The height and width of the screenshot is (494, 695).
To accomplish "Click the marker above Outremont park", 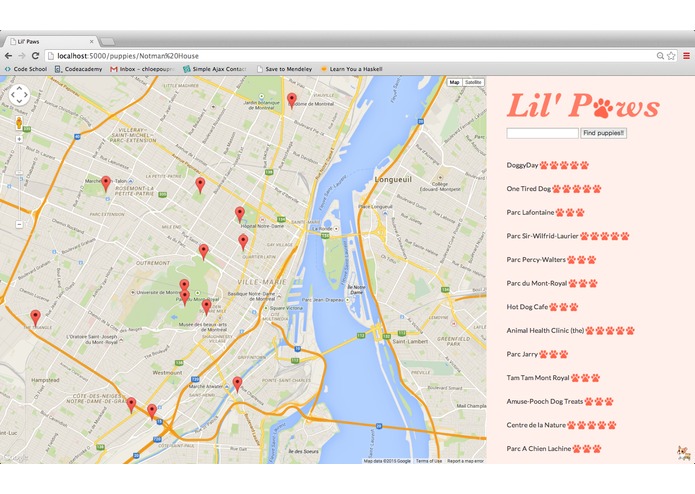I will tap(203, 252).
